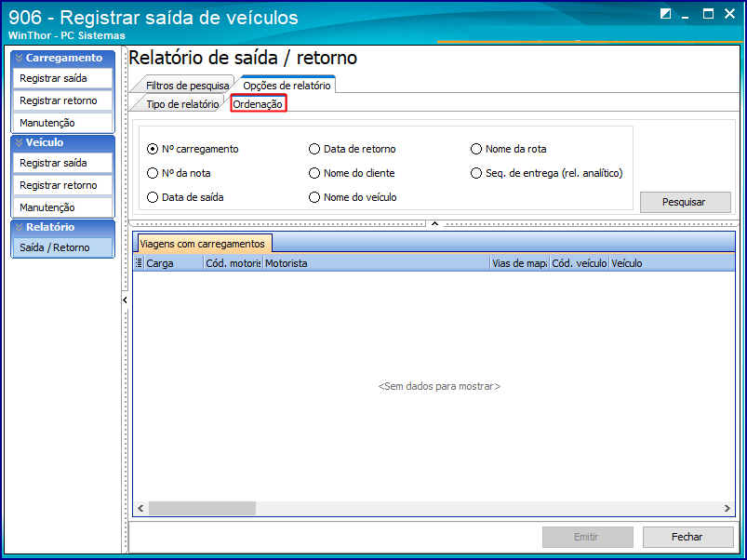Switch to the Tipo de relatório tab

pos(182,104)
